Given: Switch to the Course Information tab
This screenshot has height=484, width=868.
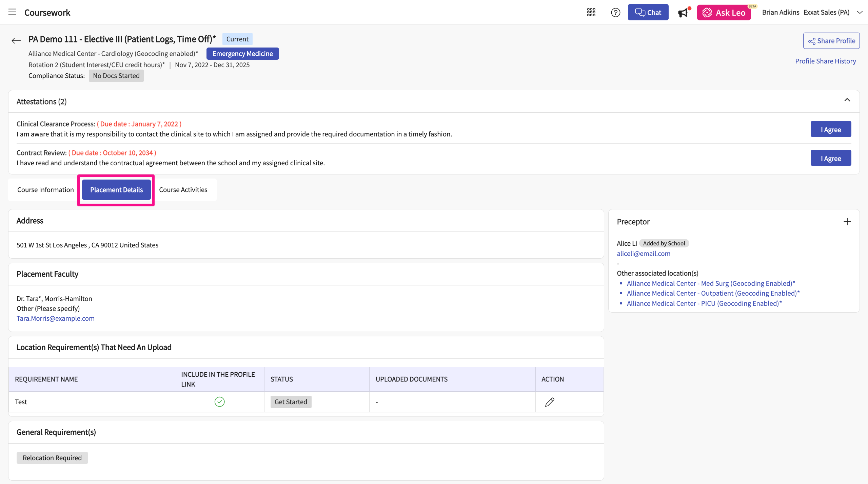Looking at the screenshot, I should click(x=45, y=190).
